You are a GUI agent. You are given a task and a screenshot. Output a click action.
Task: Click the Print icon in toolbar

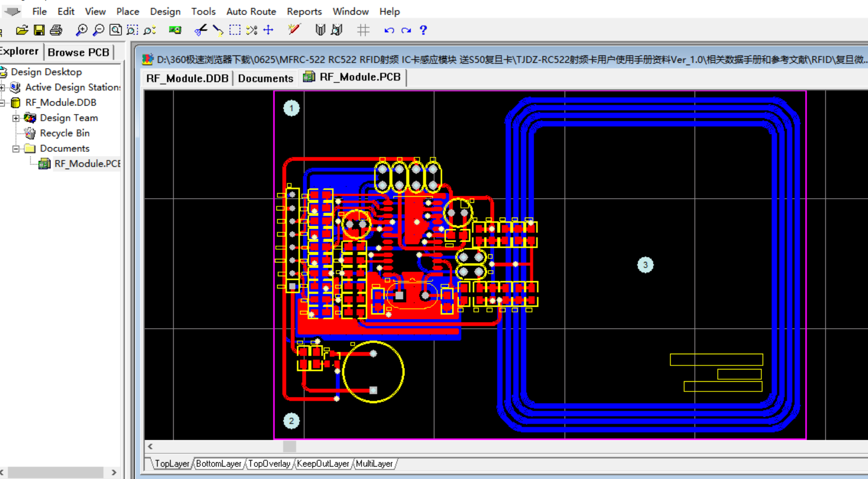click(56, 30)
